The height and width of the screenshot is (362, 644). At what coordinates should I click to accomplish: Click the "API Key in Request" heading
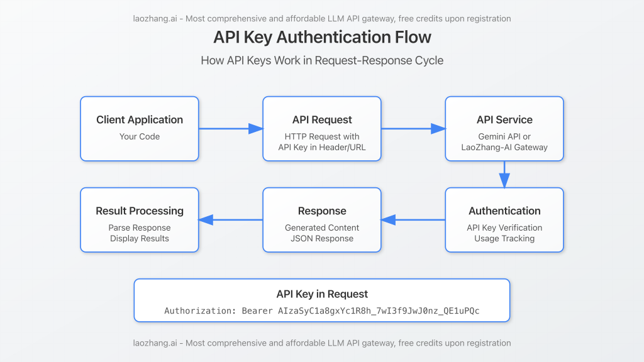(322, 294)
